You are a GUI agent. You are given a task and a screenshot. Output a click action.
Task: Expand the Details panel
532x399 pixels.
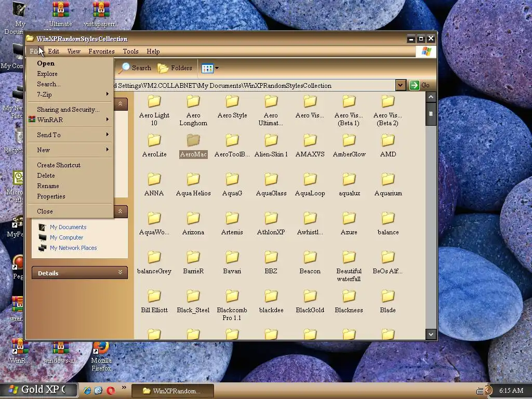click(x=79, y=273)
